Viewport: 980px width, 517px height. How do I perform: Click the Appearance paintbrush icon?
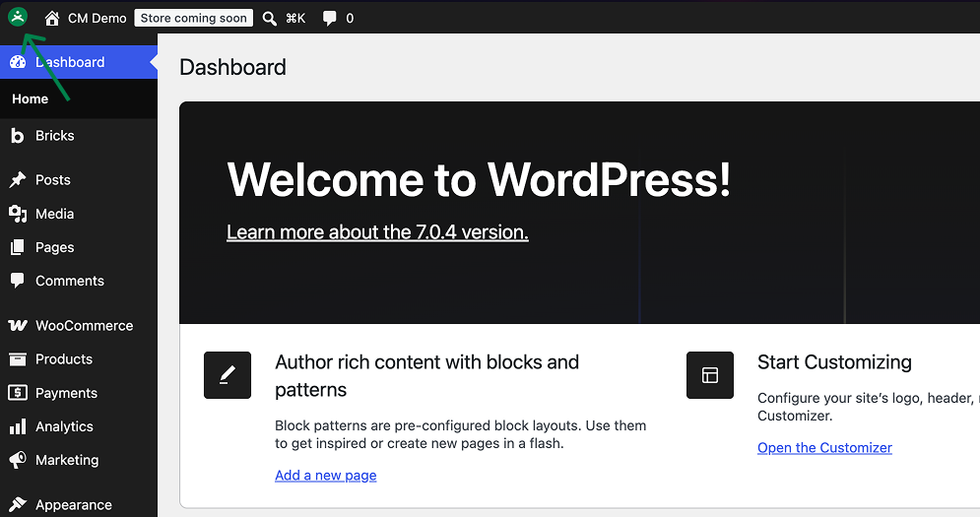click(18, 504)
